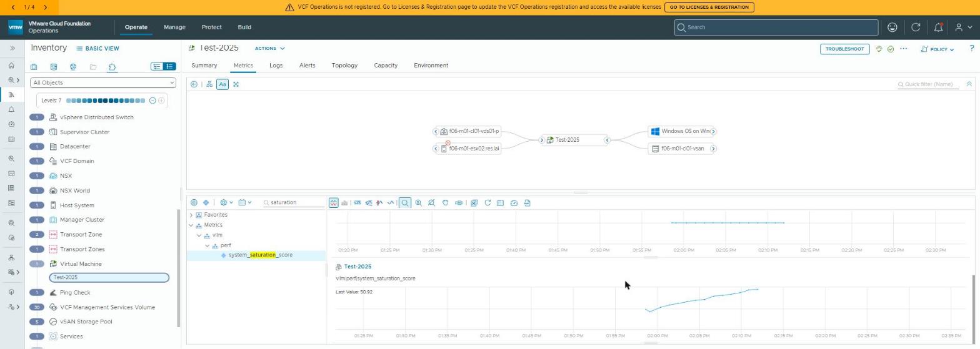This screenshot has width=980, height=349.
Task: Open the Capacity tab
Action: [386, 66]
